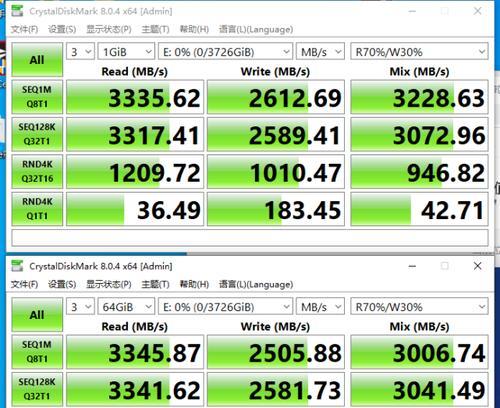Open drive E: selector in lower window

pyautogui.click(x=225, y=307)
